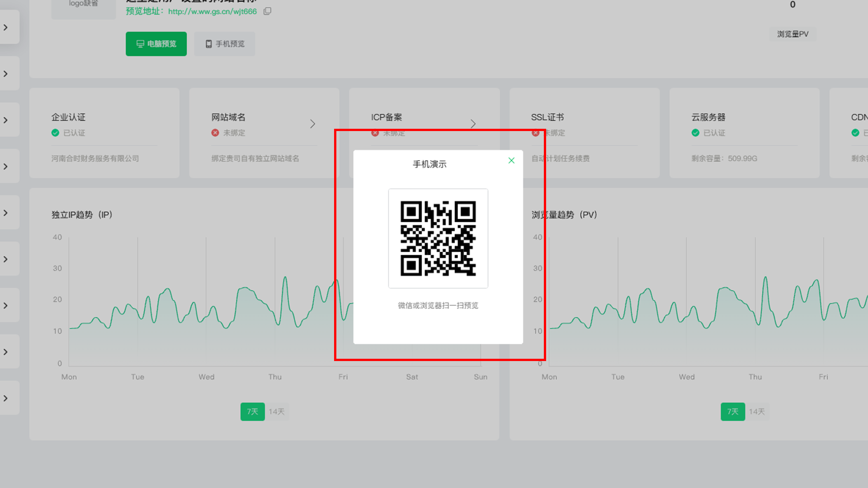Click the 手机预览 button

click(225, 44)
